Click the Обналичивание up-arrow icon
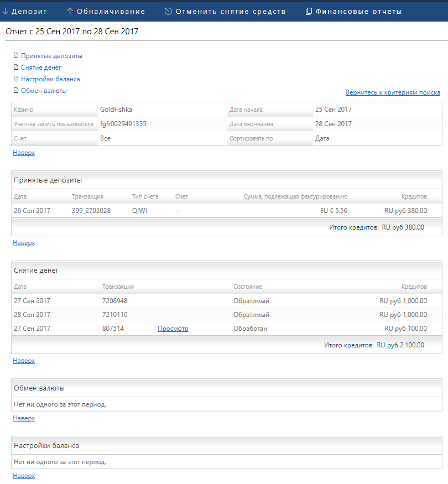This screenshot has width=448, height=484. (70, 12)
